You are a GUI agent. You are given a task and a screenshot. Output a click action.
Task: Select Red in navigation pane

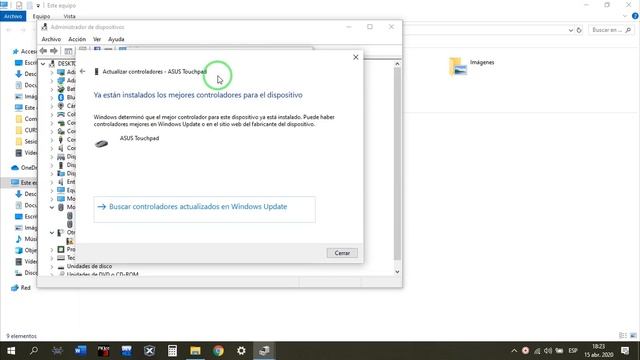point(21,288)
